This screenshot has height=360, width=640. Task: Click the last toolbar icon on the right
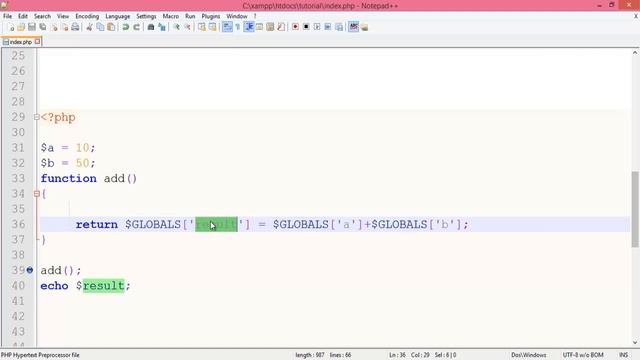pos(364,27)
